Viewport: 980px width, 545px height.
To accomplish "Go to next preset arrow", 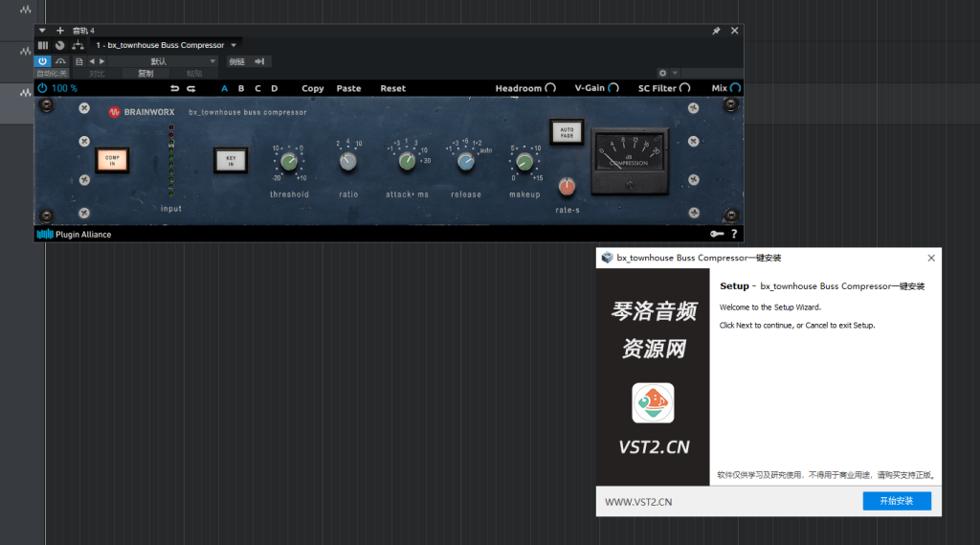I will 101,61.
